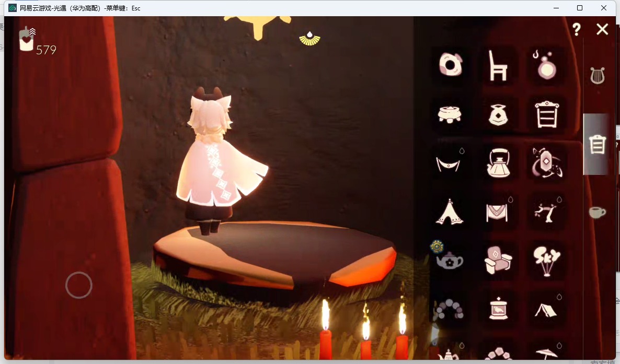Select the umbrella prop in the cut-off bottom row
This screenshot has height=364, width=620.
548,353
